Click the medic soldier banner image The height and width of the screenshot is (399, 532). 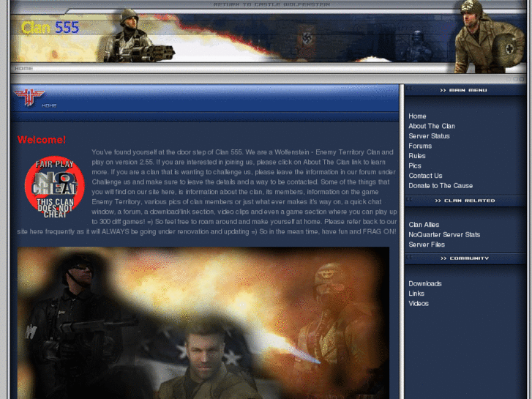[489, 37]
